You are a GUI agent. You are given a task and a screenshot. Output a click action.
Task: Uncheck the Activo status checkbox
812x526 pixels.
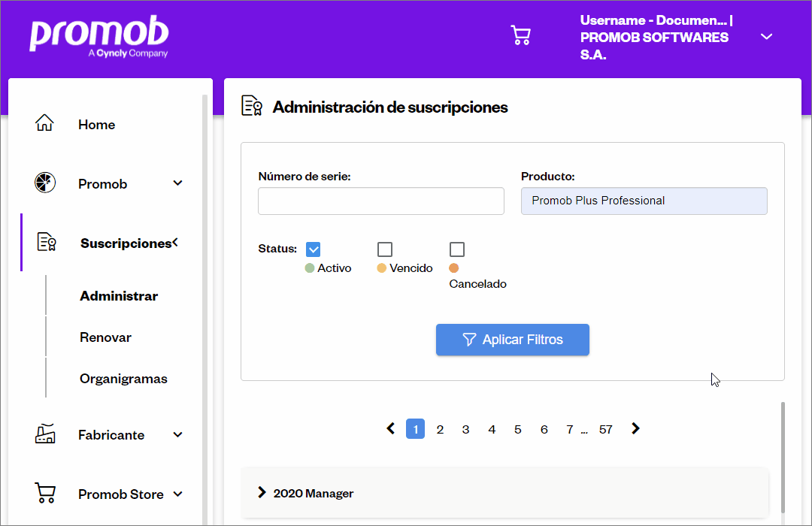coord(314,249)
